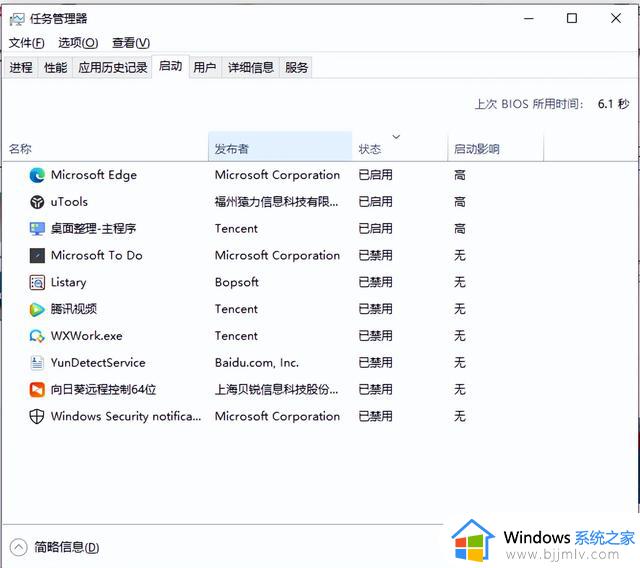The height and width of the screenshot is (568, 640).
Task: Click the WXWork.exe icon
Action: 37,336
